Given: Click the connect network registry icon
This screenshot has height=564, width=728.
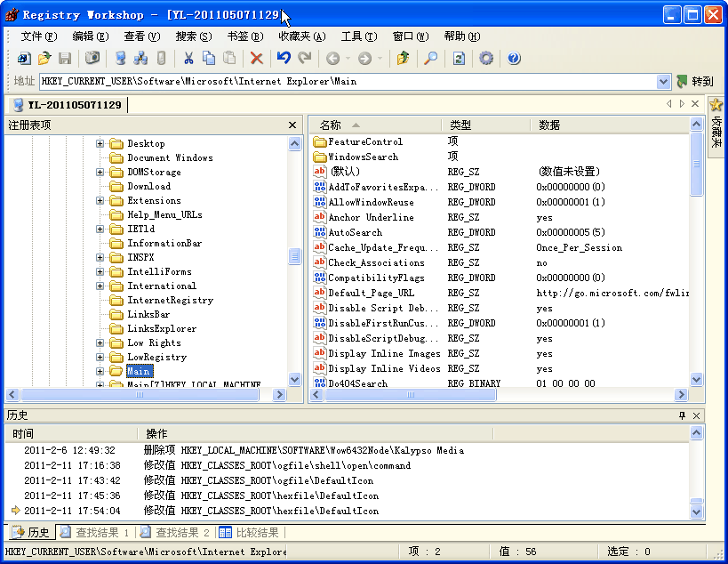Looking at the screenshot, I should (x=140, y=59).
